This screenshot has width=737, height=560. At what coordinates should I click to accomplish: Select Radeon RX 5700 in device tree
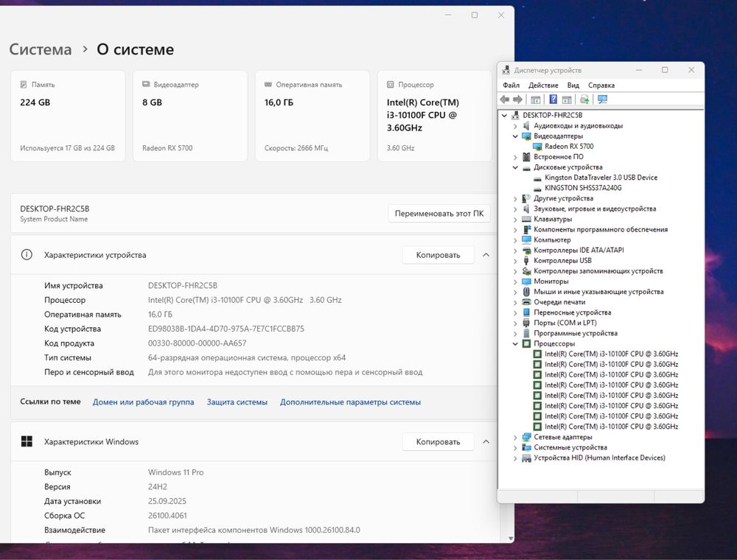(569, 146)
